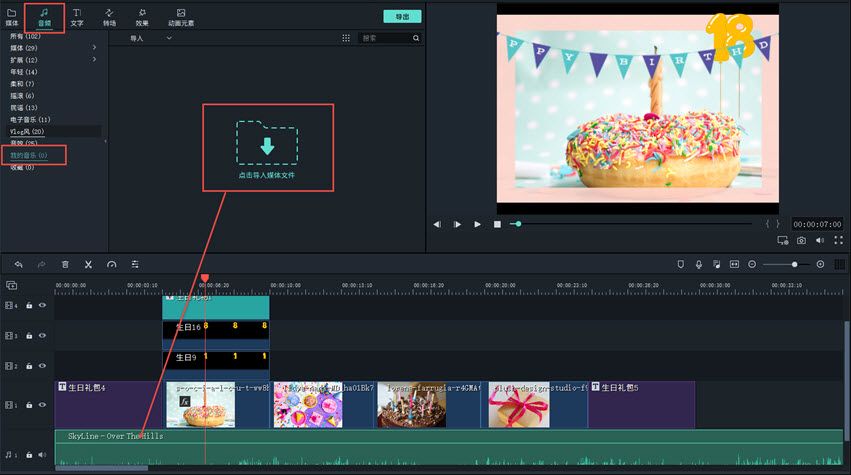Redo the timeline action
This screenshot has height=475, width=851.
pyautogui.click(x=41, y=264)
